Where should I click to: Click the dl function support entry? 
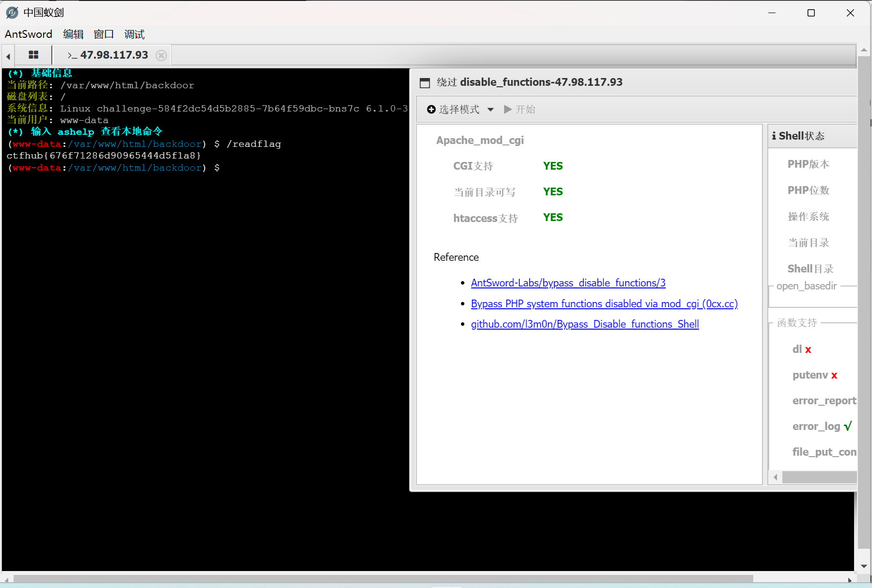click(x=802, y=350)
